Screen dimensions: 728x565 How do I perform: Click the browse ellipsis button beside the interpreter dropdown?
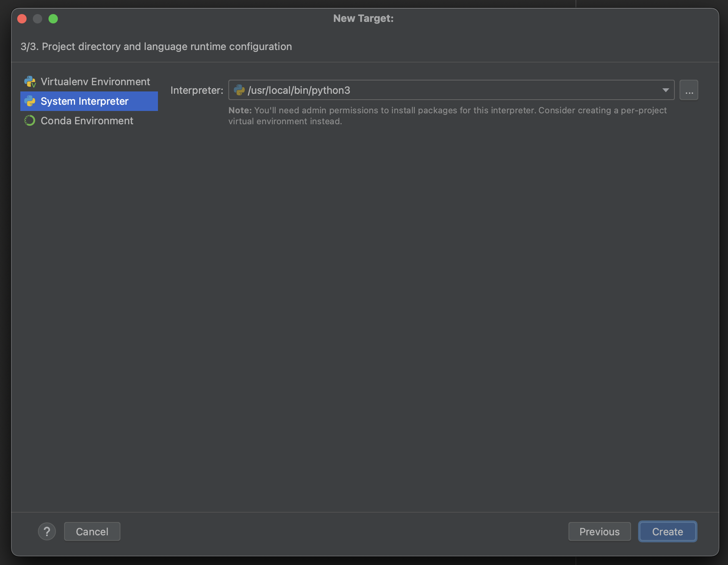(689, 89)
